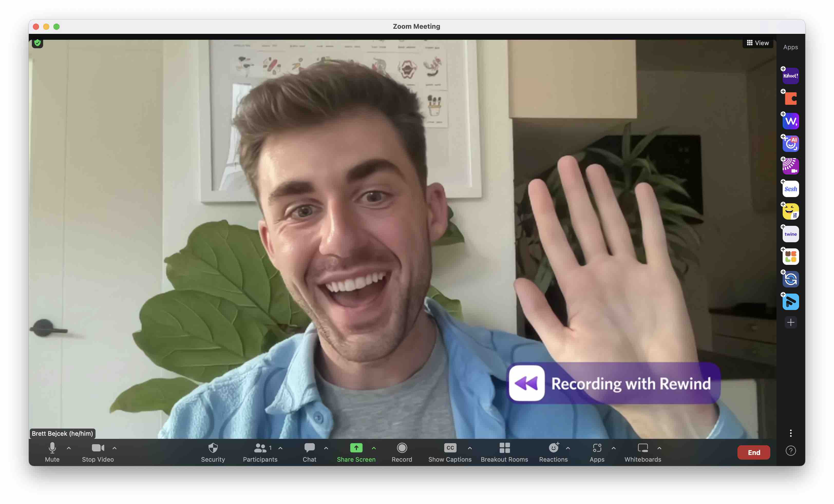Click the Share Screen icon
The width and height of the screenshot is (834, 504).
356,448
